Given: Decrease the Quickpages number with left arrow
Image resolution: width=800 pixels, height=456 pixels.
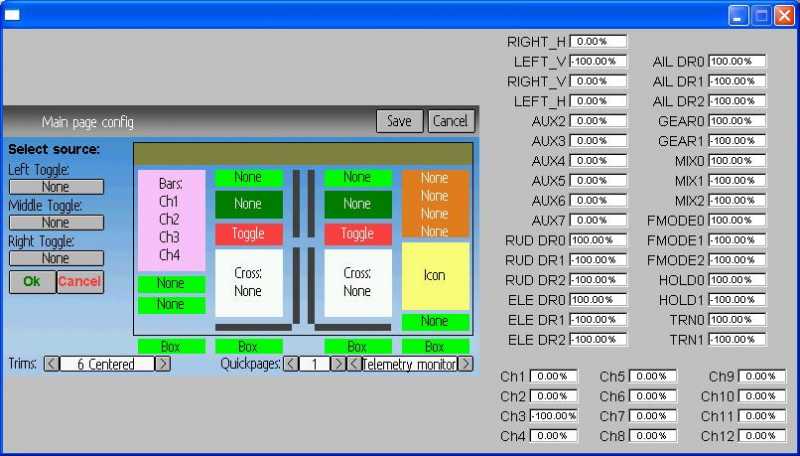Looking at the screenshot, I should 290,364.
